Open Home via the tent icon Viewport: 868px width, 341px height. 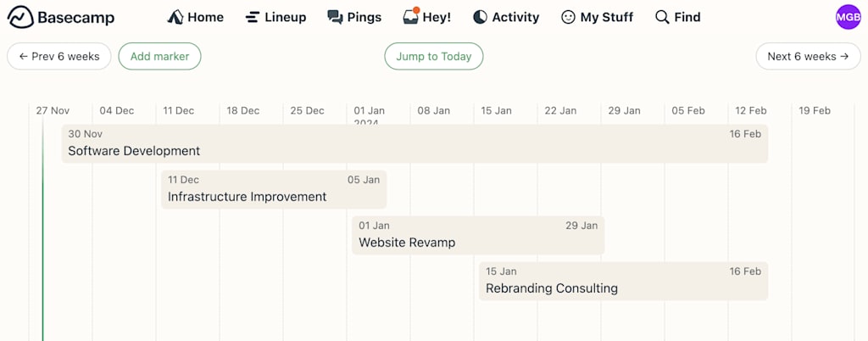tap(175, 17)
